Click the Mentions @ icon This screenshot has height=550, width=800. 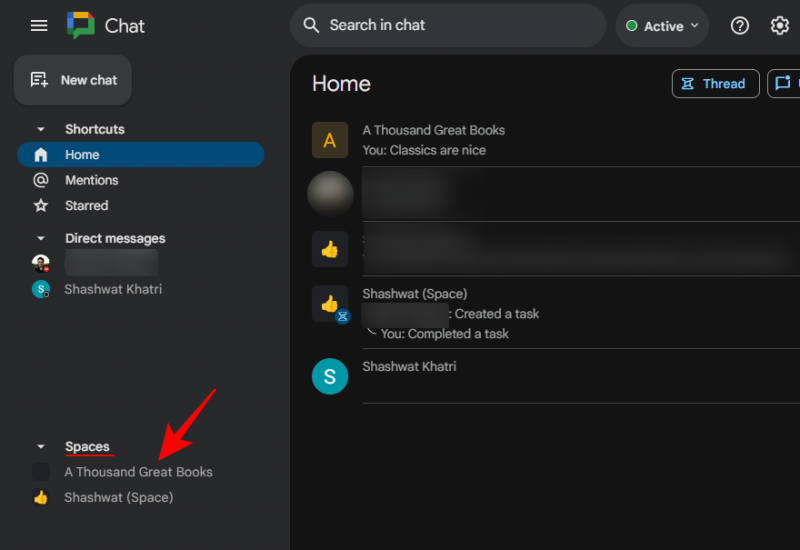[41, 180]
